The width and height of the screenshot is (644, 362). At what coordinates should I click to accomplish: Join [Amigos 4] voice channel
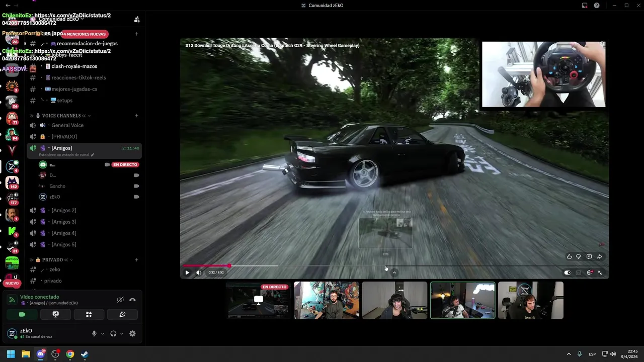pos(85,233)
